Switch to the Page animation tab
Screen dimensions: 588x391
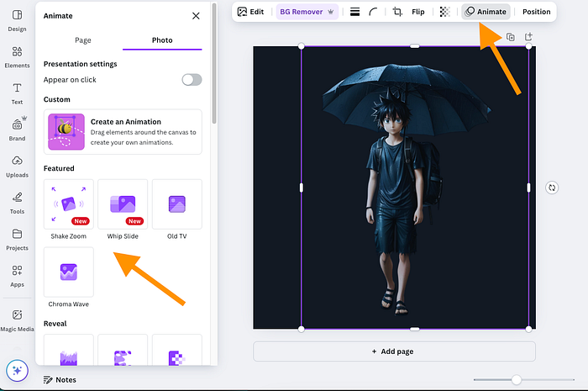[x=83, y=40]
